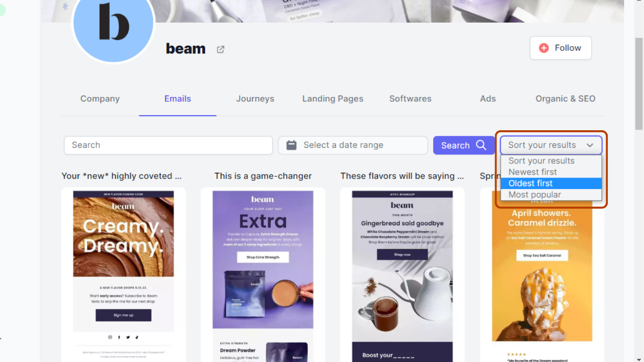Open the Extra strength email thumbnail
This screenshot has height=362, width=644.
263,275
